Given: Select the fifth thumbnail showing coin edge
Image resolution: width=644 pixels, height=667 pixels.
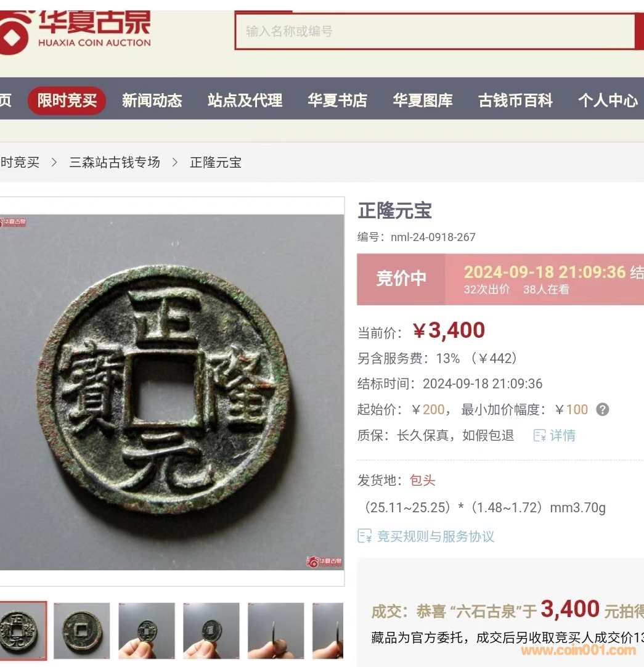Looking at the screenshot, I should (275, 631).
